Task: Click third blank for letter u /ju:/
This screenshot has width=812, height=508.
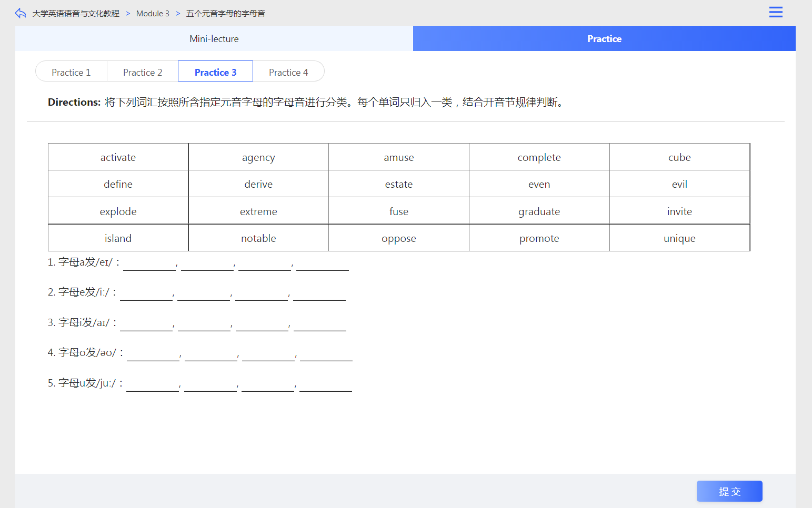Action: click(x=268, y=384)
